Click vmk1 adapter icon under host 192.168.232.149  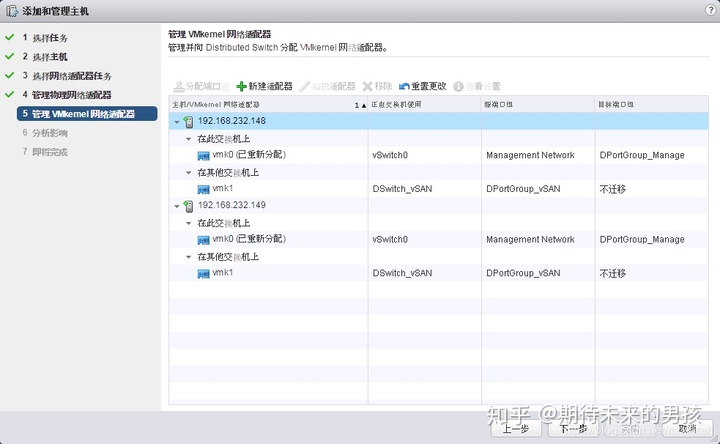click(x=203, y=274)
